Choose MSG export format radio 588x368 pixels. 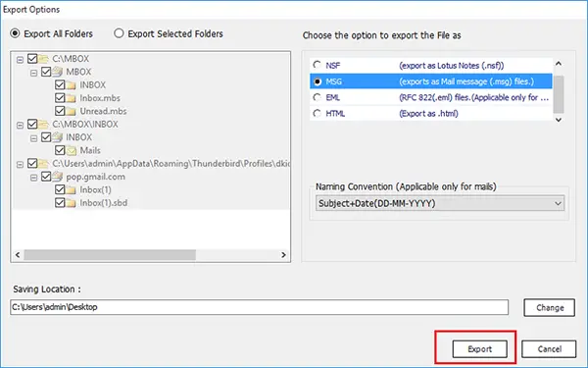pos(318,81)
